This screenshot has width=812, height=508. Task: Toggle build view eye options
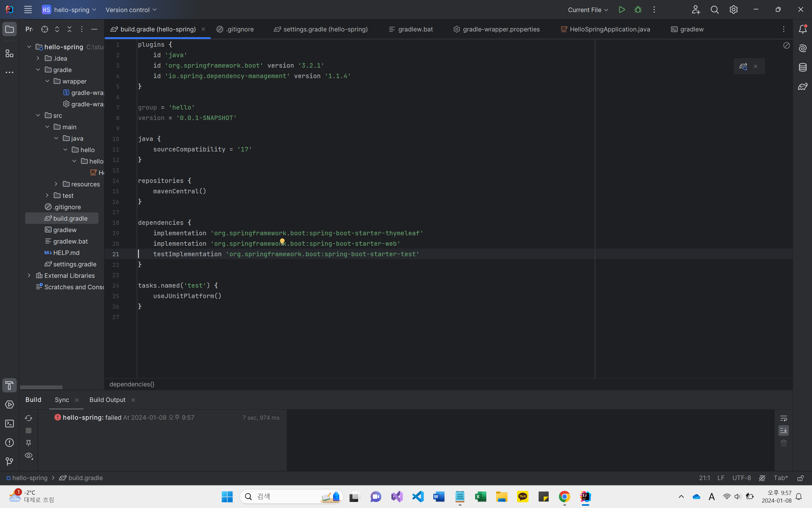29,456
